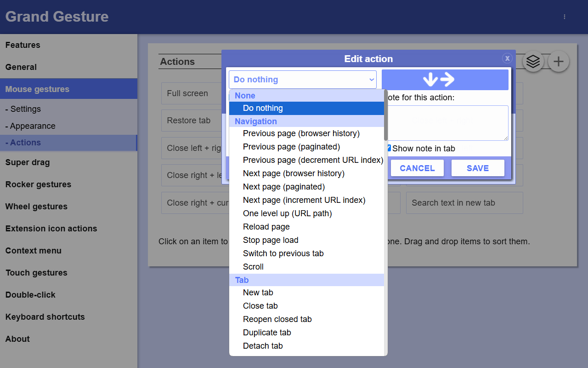
Task: Click the down-right gesture arrows panel
Action: [x=445, y=80]
